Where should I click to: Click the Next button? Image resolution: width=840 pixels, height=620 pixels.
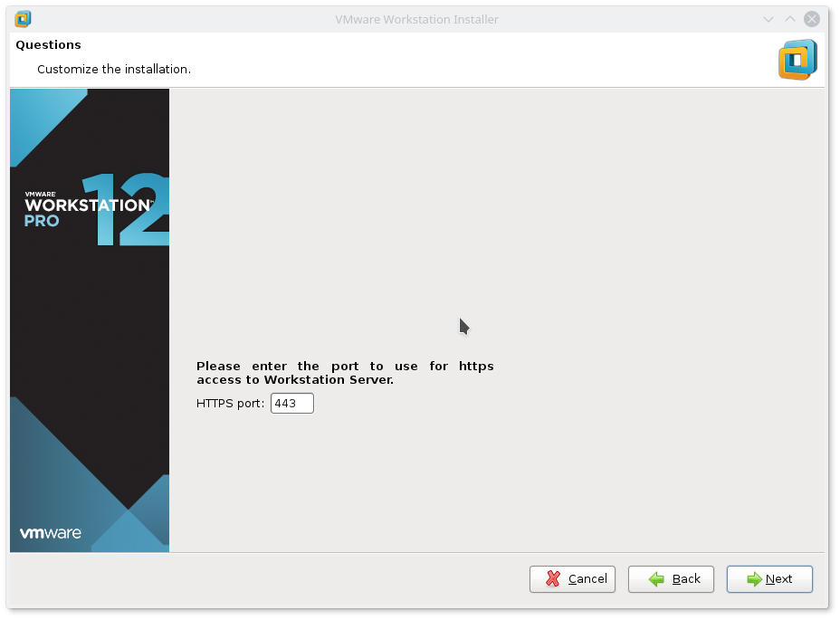(769, 578)
